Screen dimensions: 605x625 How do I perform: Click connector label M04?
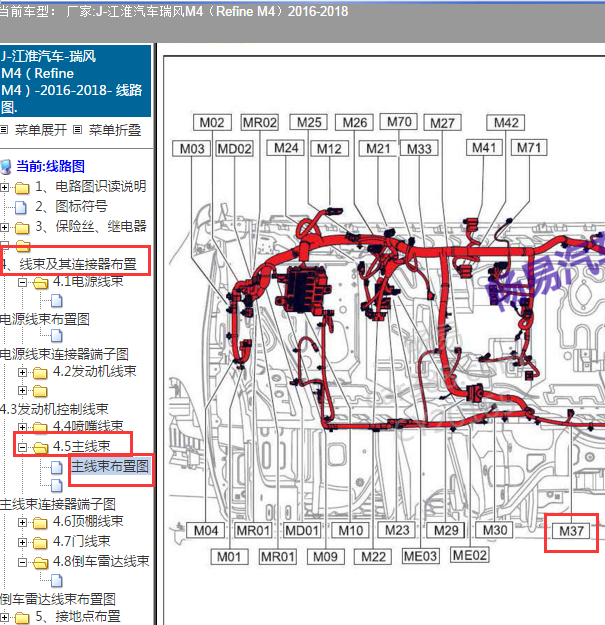point(206,531)
